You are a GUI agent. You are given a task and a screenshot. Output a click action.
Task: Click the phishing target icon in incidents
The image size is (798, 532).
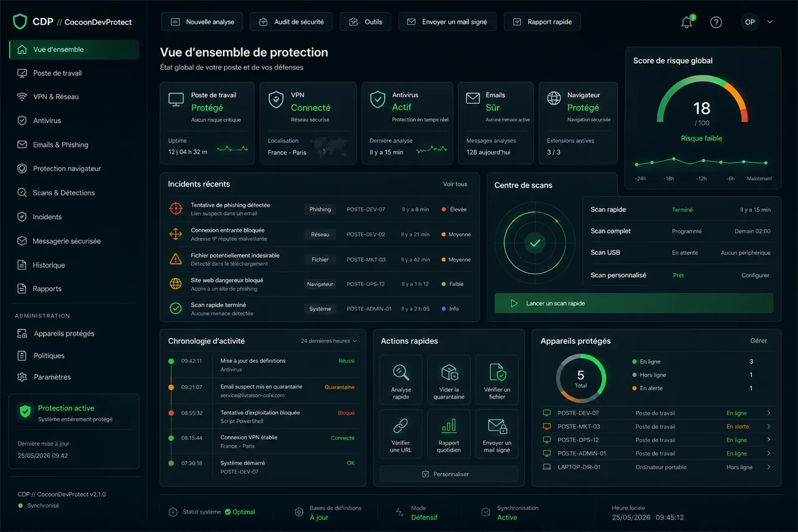click(x=176, y=209)
